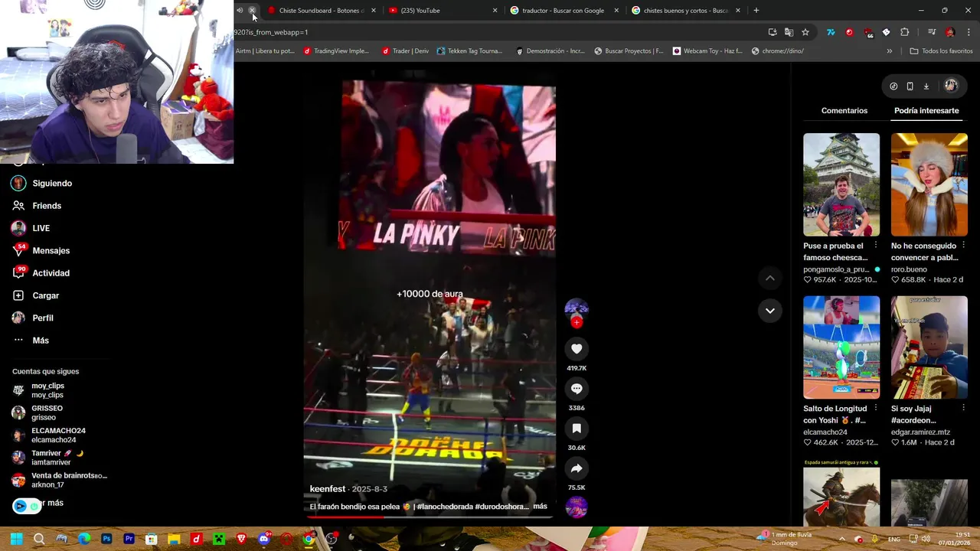Click the install app icon in address bar
Screen dimensions: 980x551
pyautogui.click(x=773, y=32)
